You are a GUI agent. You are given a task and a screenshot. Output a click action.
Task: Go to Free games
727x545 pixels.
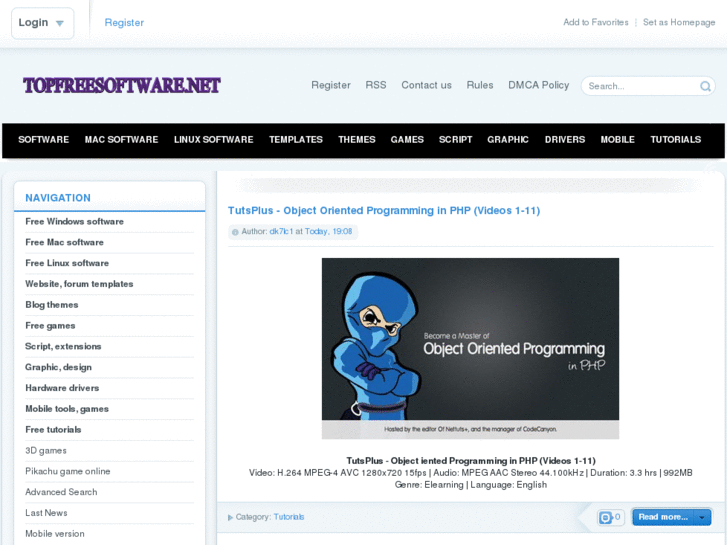click(x=50, y=326)
